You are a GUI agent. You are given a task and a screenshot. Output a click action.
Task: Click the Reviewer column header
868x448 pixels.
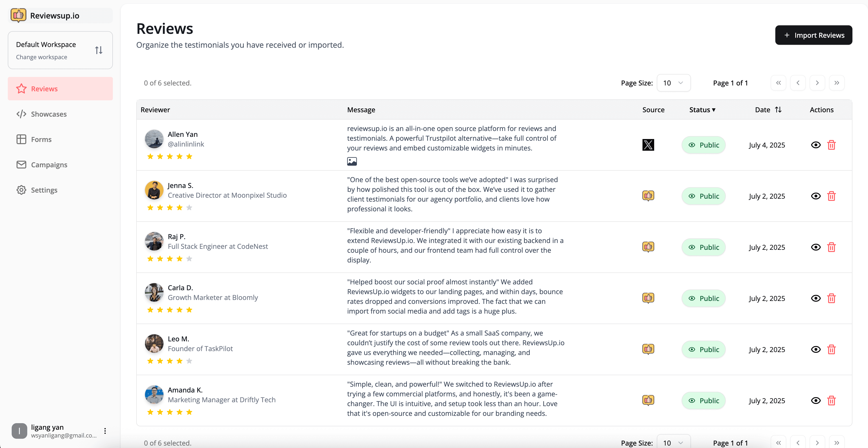click(x=155, y=110)
